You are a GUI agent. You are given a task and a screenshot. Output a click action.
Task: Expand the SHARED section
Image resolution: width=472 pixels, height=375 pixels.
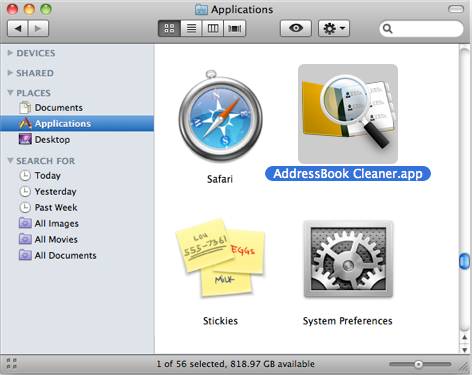tap(10, 73)
